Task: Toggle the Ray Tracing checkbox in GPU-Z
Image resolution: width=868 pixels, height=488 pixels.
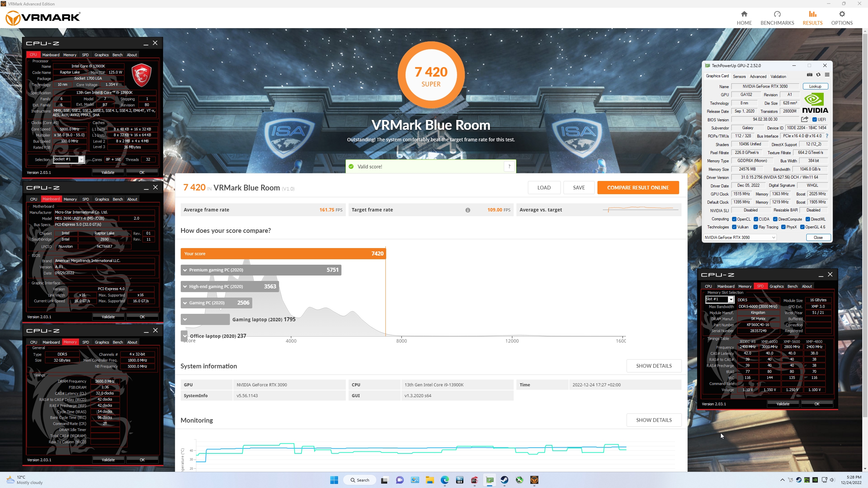Action: click(x=755, y=227)
